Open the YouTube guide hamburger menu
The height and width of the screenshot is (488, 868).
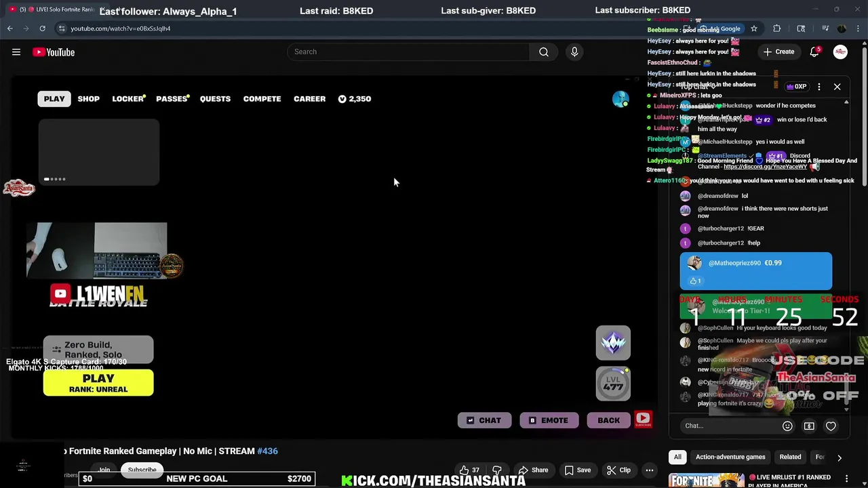[16, 52]
